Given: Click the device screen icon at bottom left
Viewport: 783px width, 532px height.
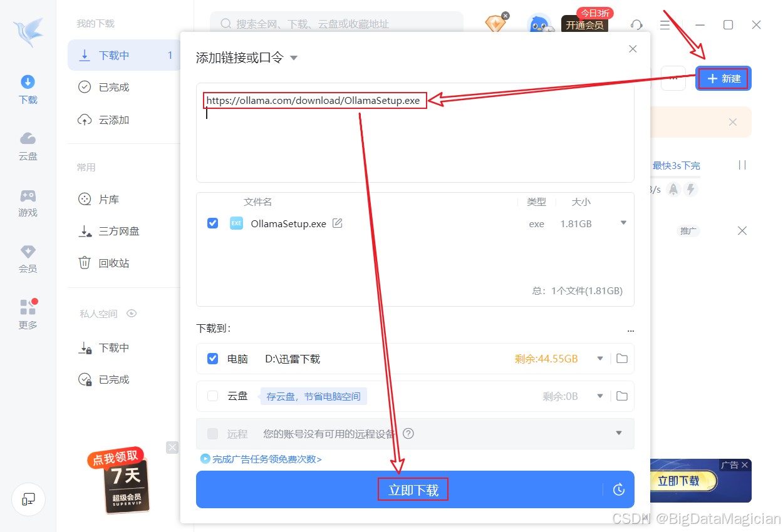Looking at the screenshot, I should [28, 499].
